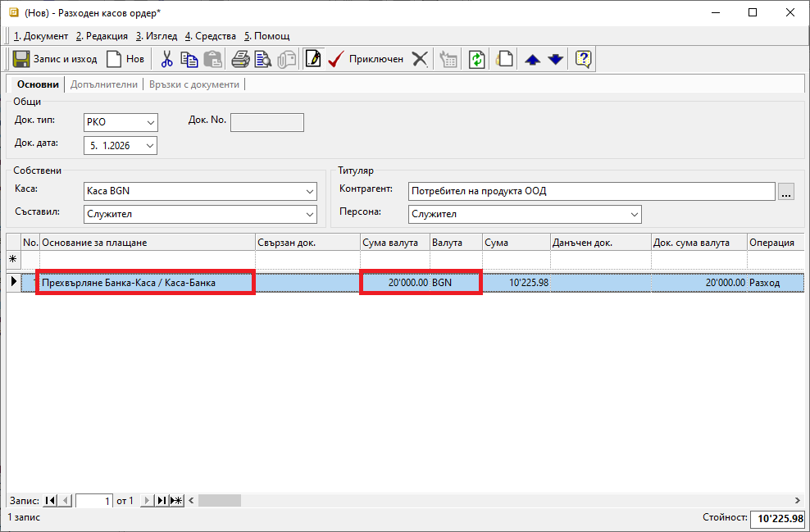Open Print Preview from toolbar

pos(262,59)
